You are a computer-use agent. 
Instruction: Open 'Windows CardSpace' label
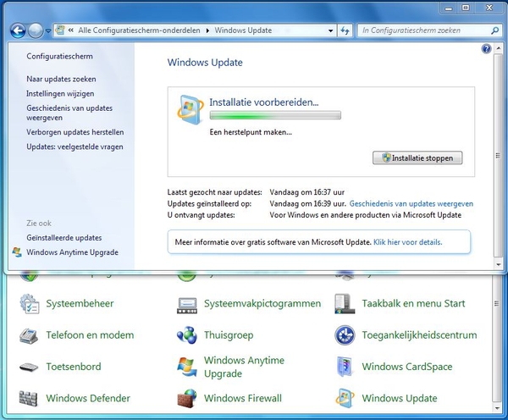407,367
